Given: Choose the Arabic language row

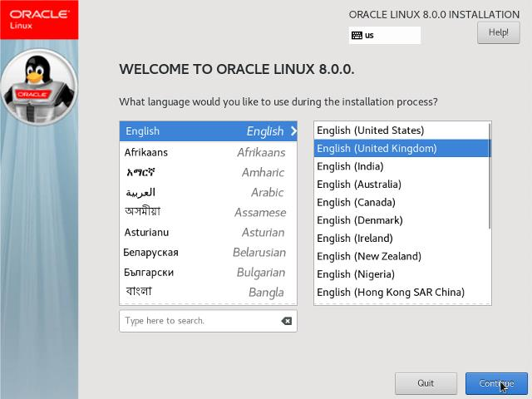Looking at the screenshot, I should click(x=209, y=192).
